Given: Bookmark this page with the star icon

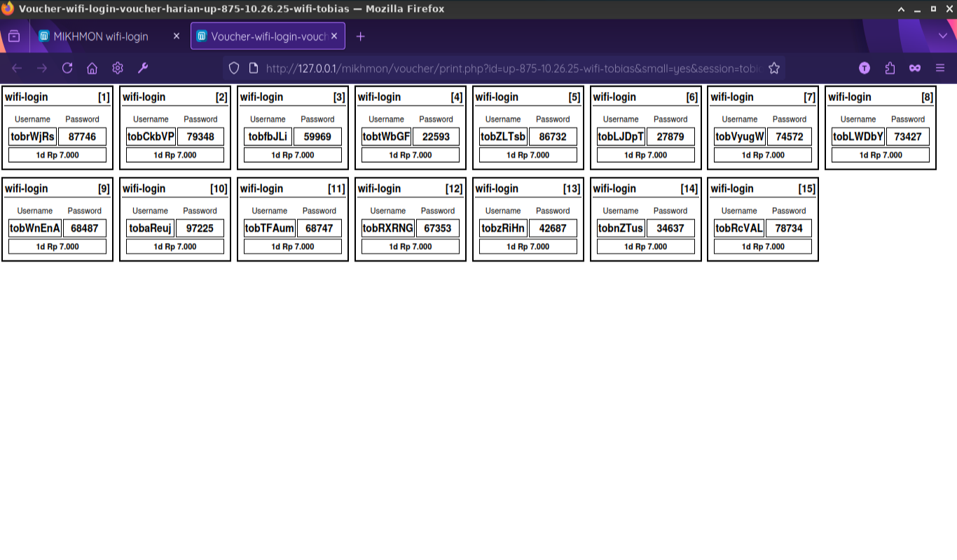Looking at the screenshot, I should tap(774, 68).
